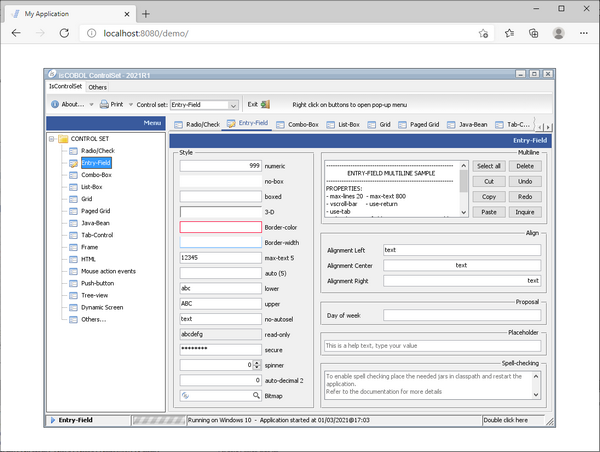The height and width of the screenshot is (452, 600).
Task: Open the Print dropdown arrow
Action: [x=130, y=104]
